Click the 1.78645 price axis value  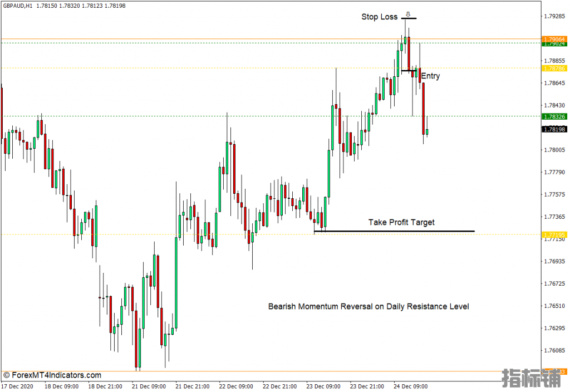[x=554, y=84]
